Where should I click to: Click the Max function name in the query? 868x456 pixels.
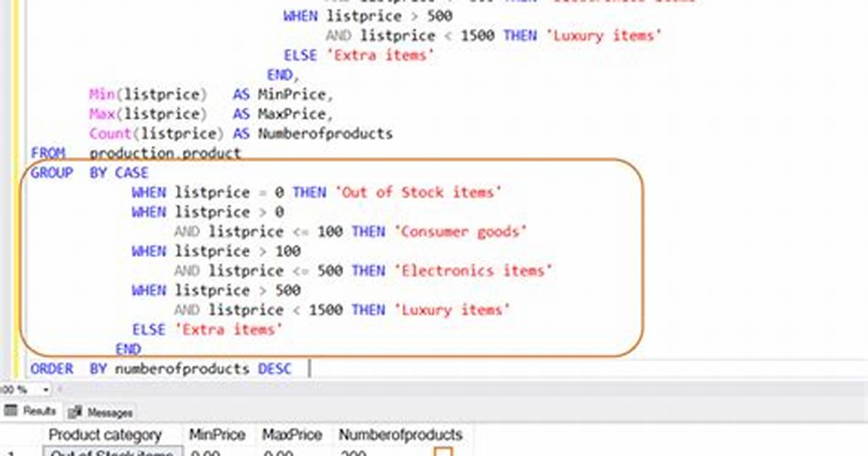pos(102,113)
